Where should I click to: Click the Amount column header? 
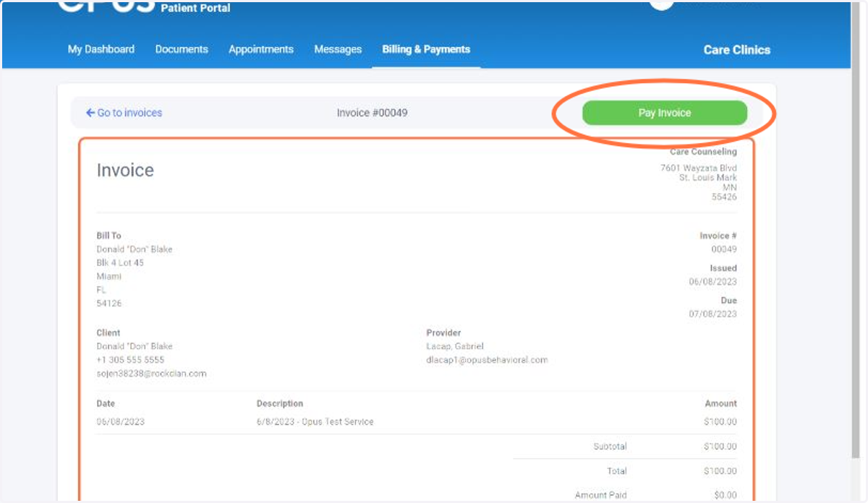[721, 403]
